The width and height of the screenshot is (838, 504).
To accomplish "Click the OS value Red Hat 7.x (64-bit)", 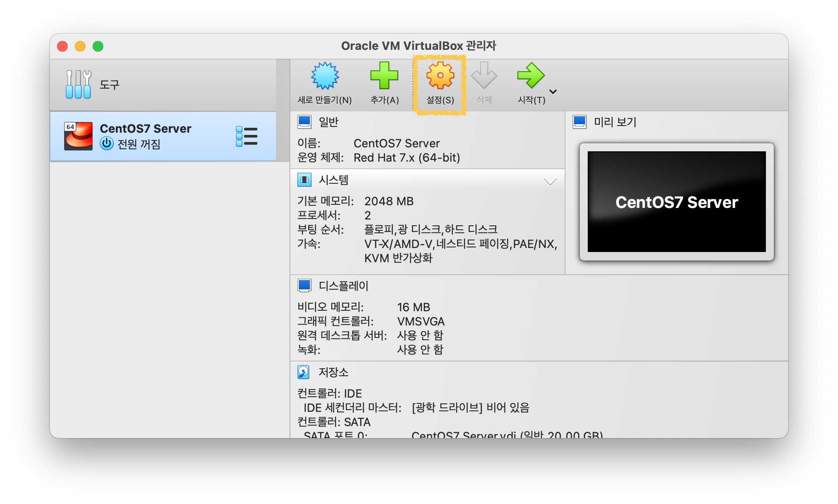I will 407,158.
